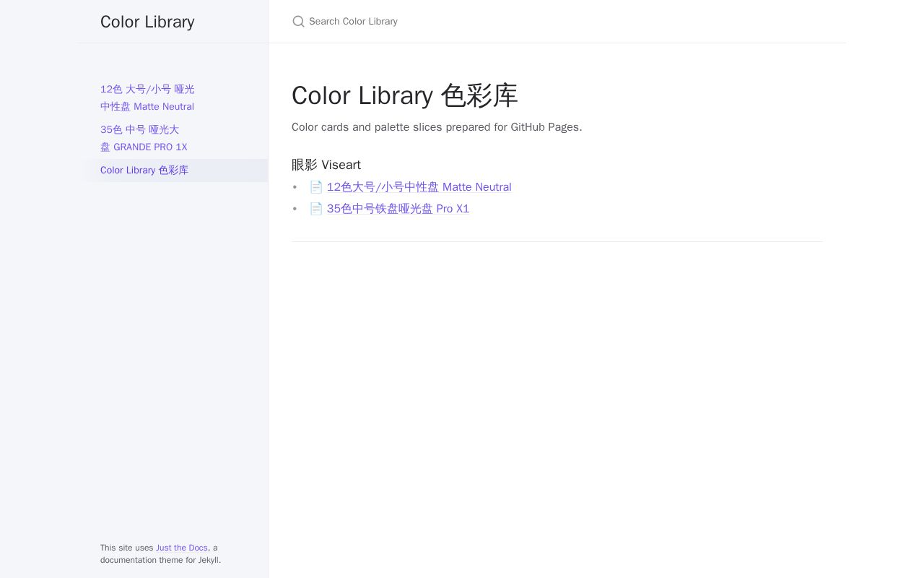Open the 12色大号/小号中性盘 Matte Neutral content link
The height and width of the screenshot is (578, 924).
click(x=419, y=187)
